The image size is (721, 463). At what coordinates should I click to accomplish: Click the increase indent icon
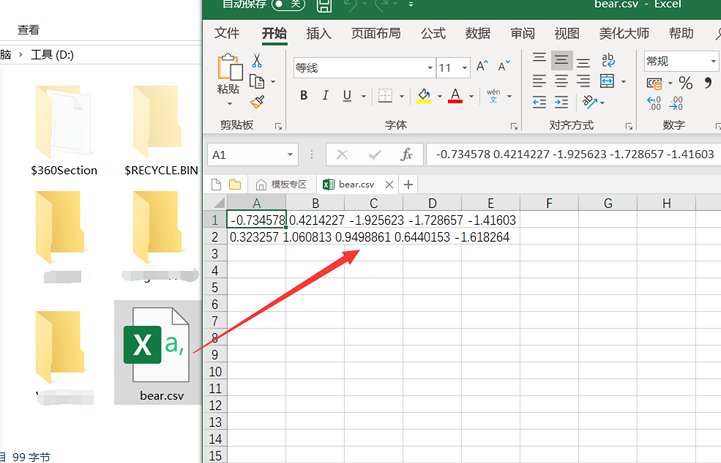561,102
